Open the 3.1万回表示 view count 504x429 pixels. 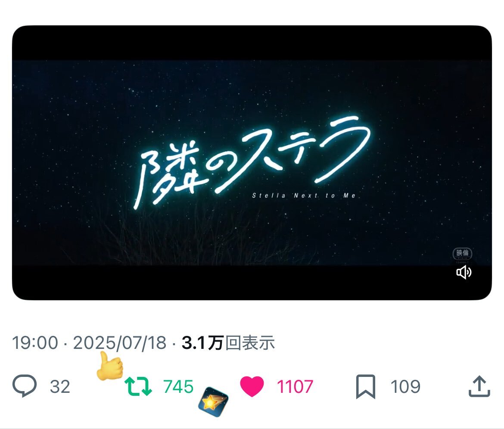tap(228, 343)
